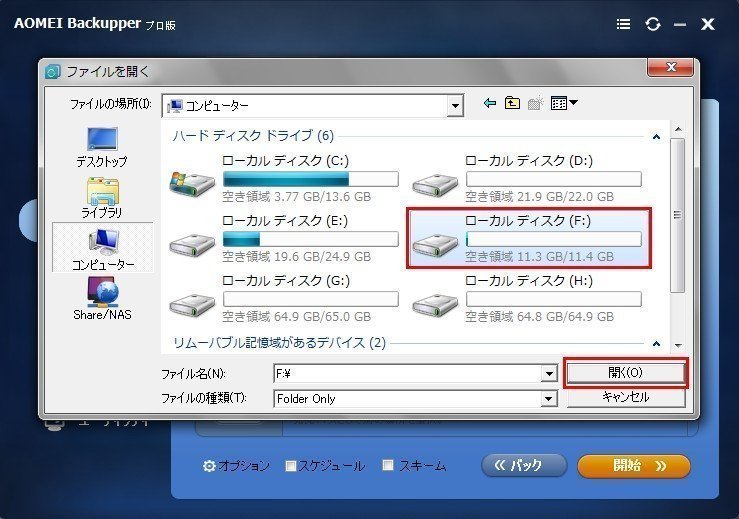Viewport: 739px width, 519px height.
Task: Select the ローカル ディスク (C:) drive icon
Action: (x=192, y=184)
